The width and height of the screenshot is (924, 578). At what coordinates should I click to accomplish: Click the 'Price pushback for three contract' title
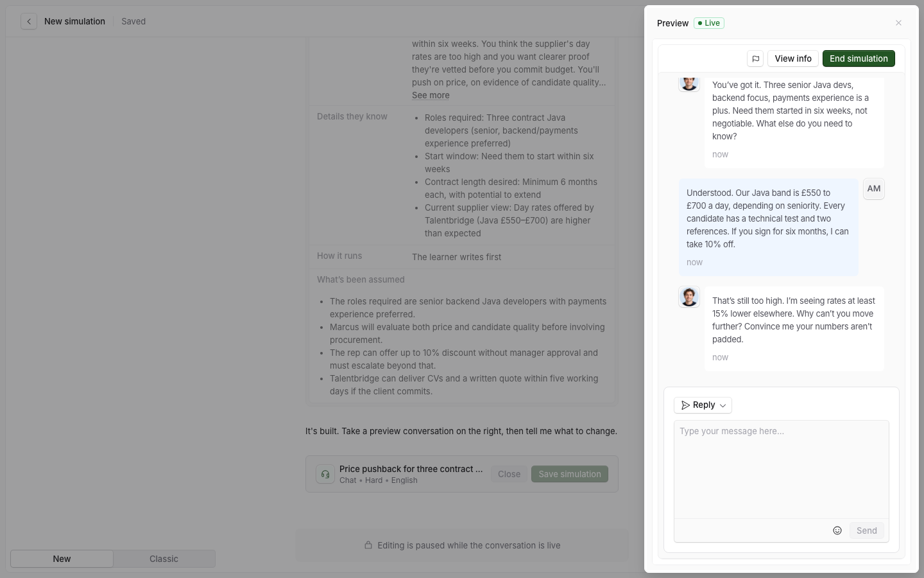coord(411,469)
